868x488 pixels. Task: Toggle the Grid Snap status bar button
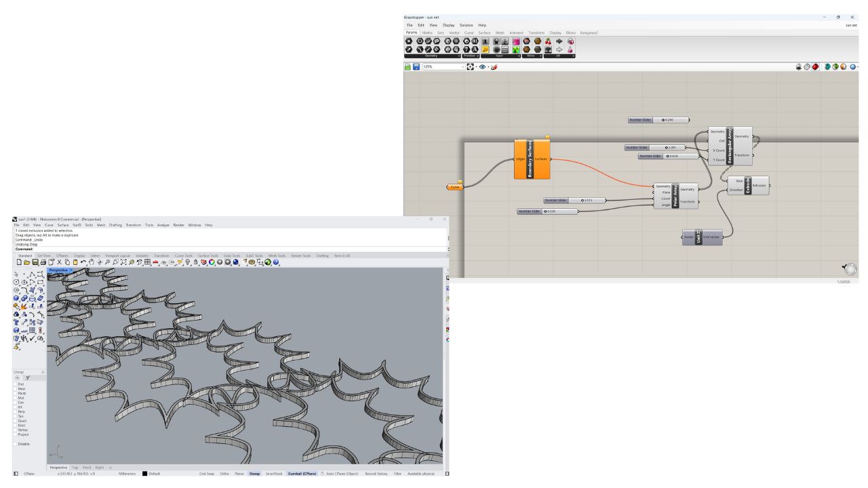coord(206,474)
